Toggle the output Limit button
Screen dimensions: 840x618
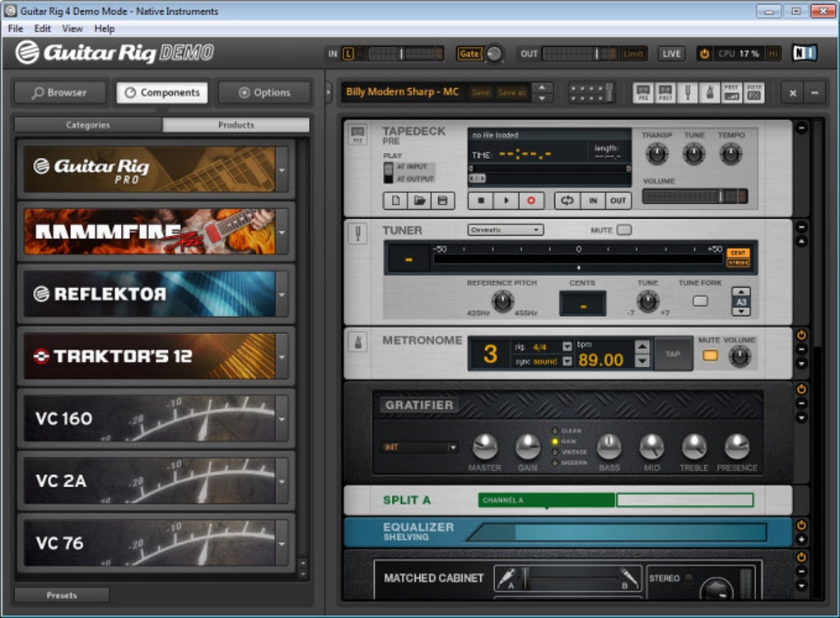632,53
